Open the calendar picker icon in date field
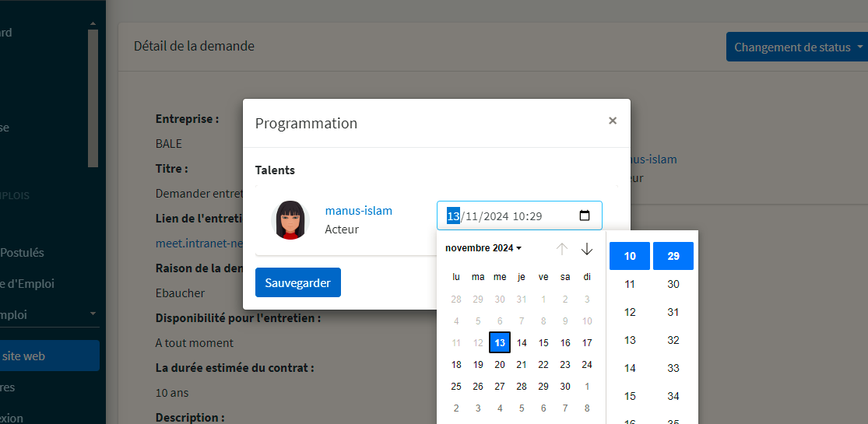 (x=585, y=216)
